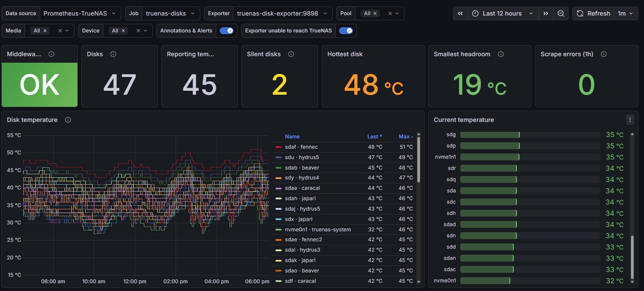Clear the Device filter selection
644x291 pixels.
138,31
